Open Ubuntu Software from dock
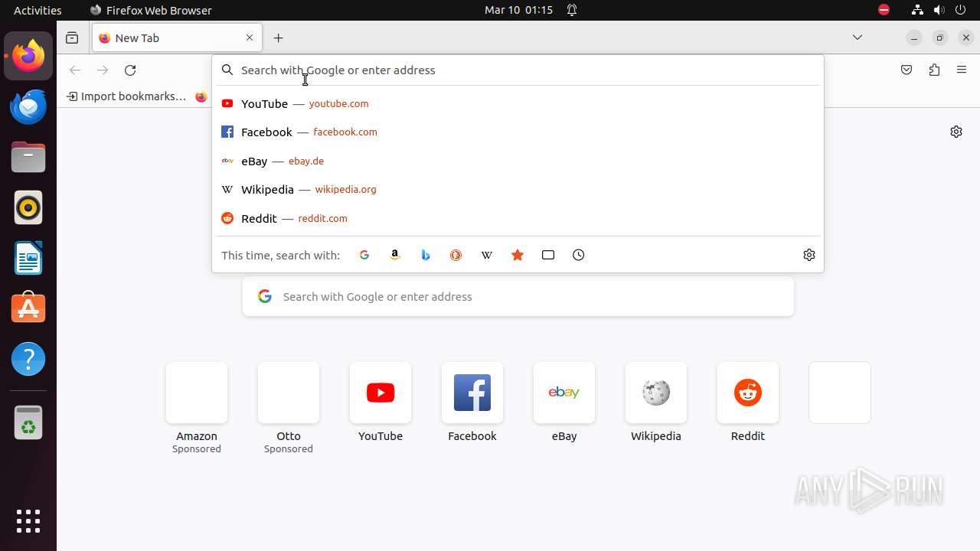 pyautogui.click(x=28, y=308)
